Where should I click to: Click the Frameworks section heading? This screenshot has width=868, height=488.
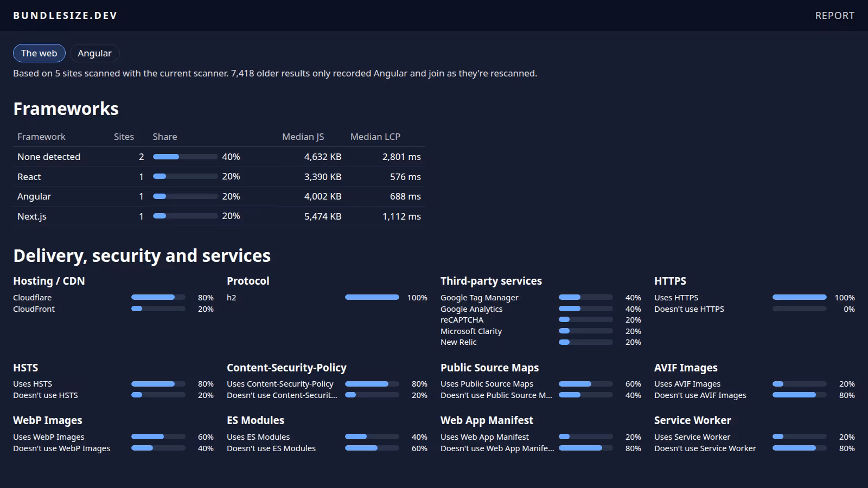click(66, 108)
